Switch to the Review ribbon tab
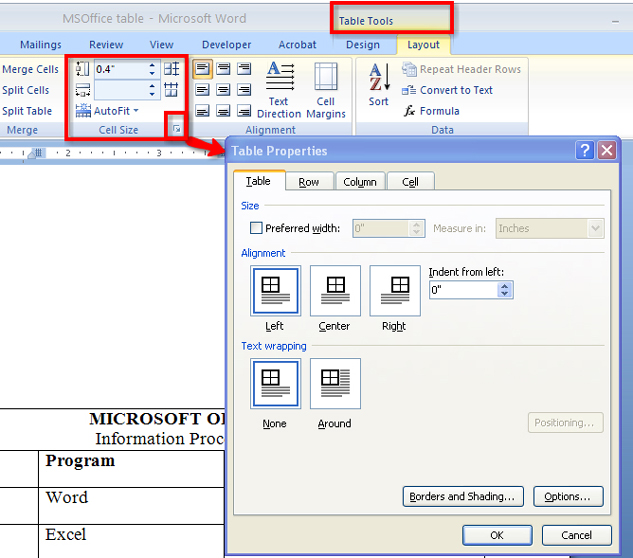633x558 pixels. [x=106, y=44]
